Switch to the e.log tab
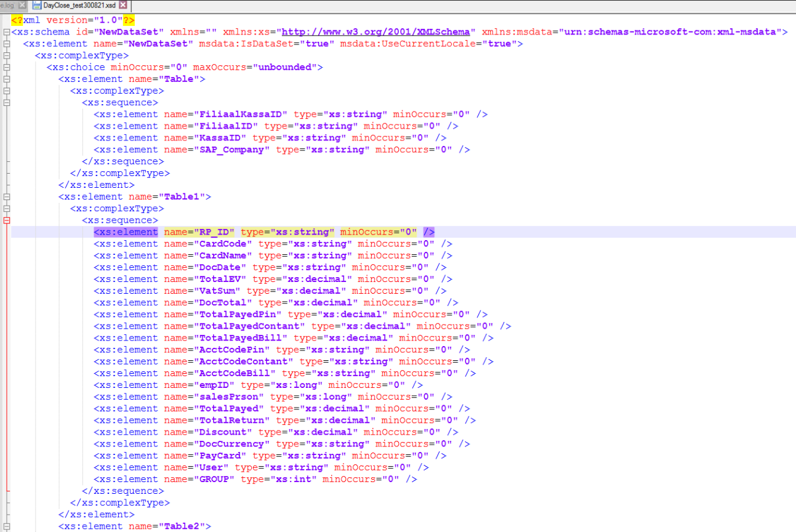Viewport: 796px width, 532px height. (x=9, y=5)
